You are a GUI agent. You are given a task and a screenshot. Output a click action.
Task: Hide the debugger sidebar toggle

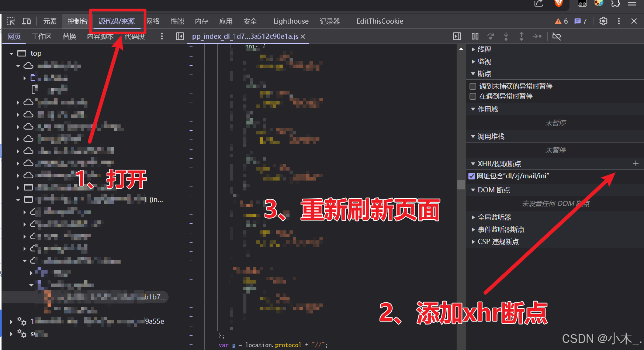[457, 36]
